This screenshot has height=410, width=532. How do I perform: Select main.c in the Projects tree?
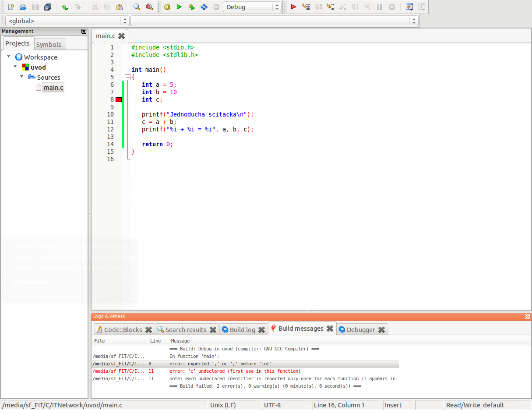pos(53,87)
